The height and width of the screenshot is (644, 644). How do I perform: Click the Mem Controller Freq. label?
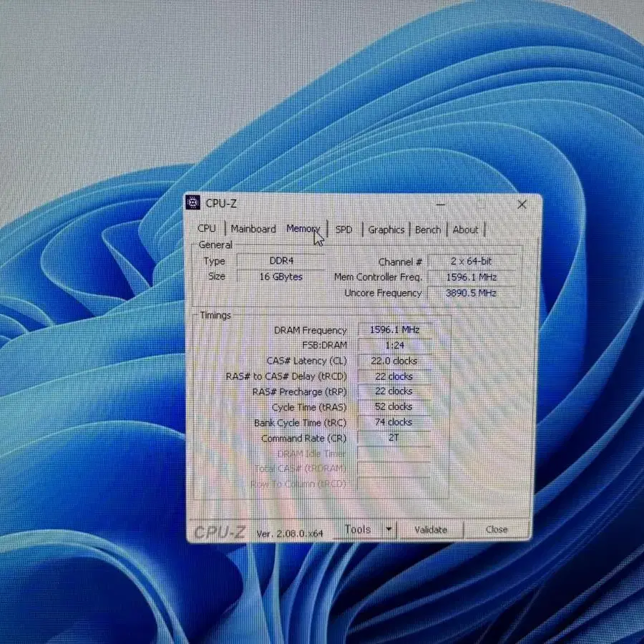pyautogui.click(x=378, y=277)
